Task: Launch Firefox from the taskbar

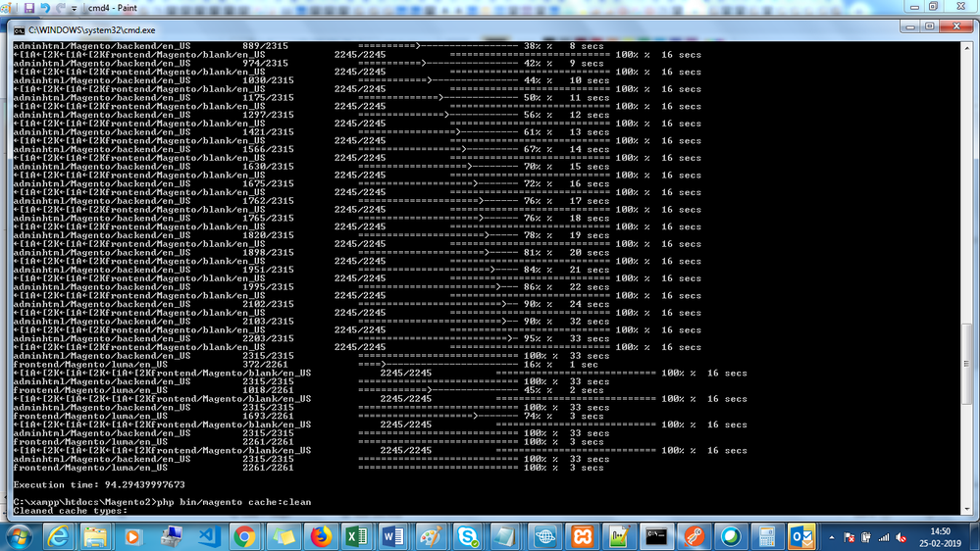Action: [321, 536]
